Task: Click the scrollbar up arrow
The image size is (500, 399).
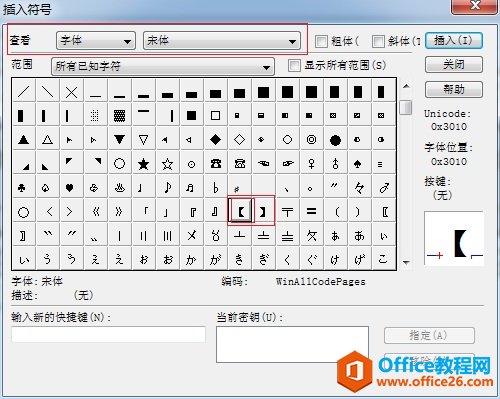Action: tap(406, 86)
